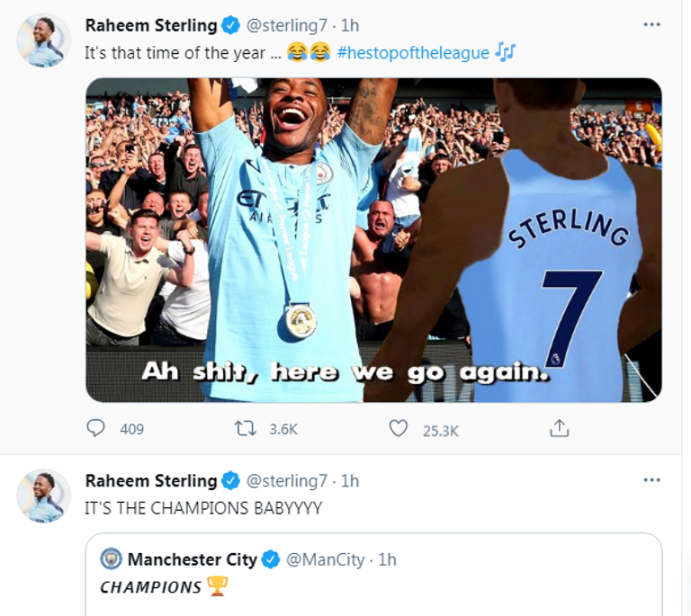Click the Raheem Sterling name on second tweet

pos(150,481)
